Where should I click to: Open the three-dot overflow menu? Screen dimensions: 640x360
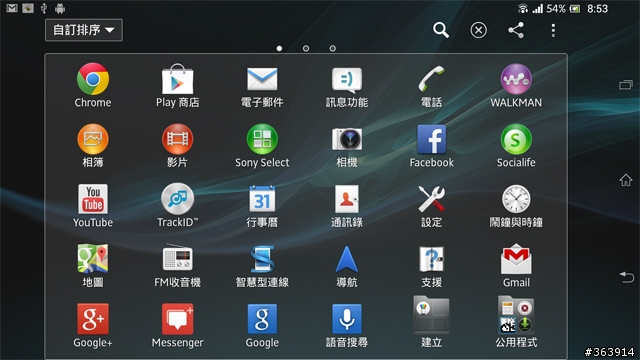[553, 30]
